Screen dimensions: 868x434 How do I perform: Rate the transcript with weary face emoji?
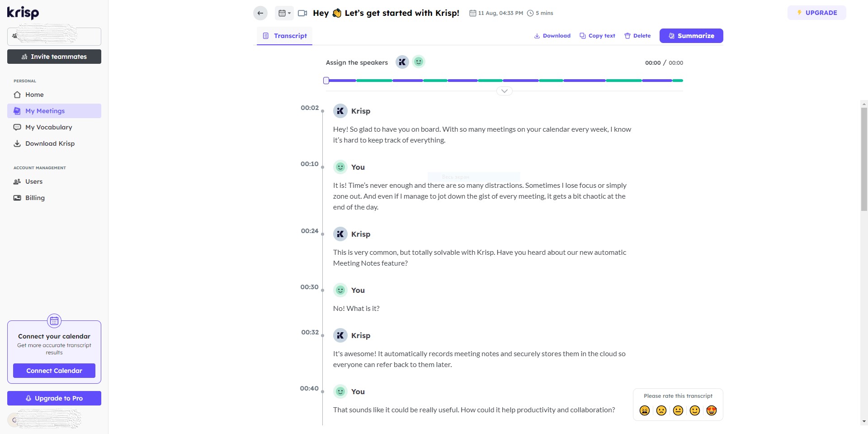pos(645,410)
